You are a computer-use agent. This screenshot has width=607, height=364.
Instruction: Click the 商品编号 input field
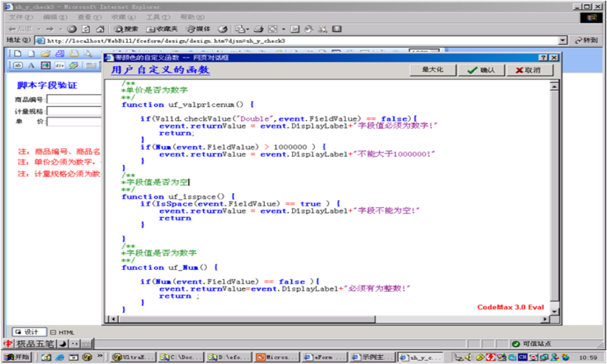[x=74, y=99]
